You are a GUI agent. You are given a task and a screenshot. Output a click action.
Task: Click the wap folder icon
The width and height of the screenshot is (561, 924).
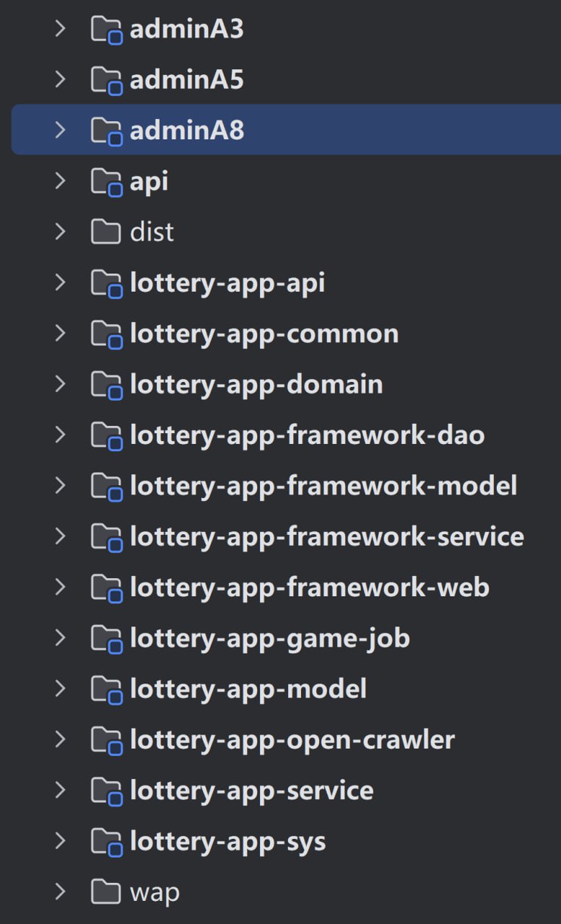[x=106, y=893]
